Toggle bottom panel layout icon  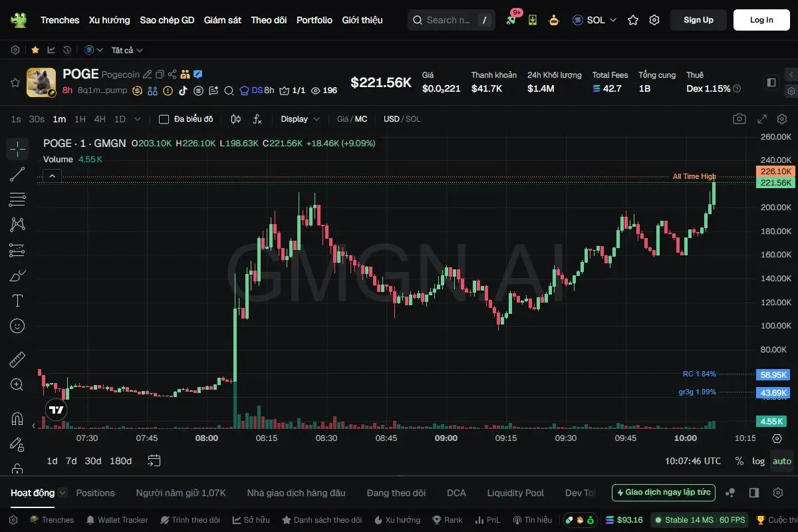point(754,493)
